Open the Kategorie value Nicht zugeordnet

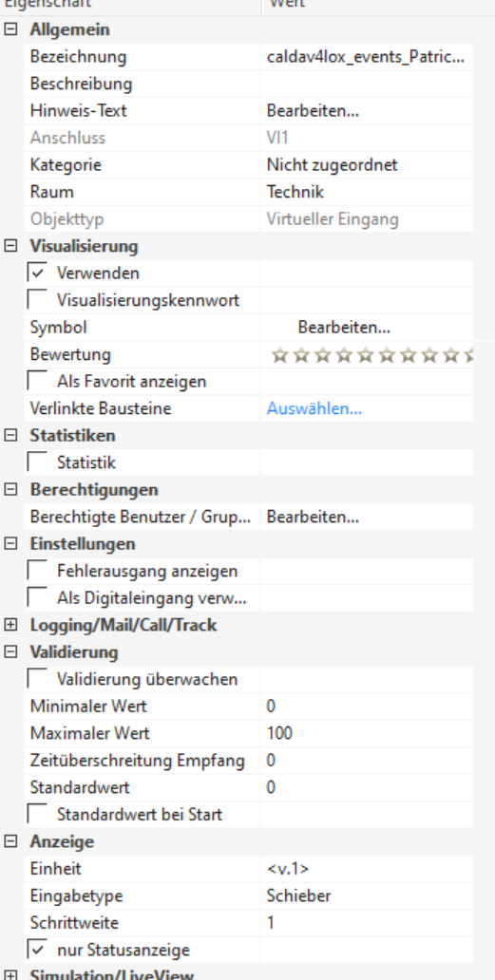tap(367, 165)
